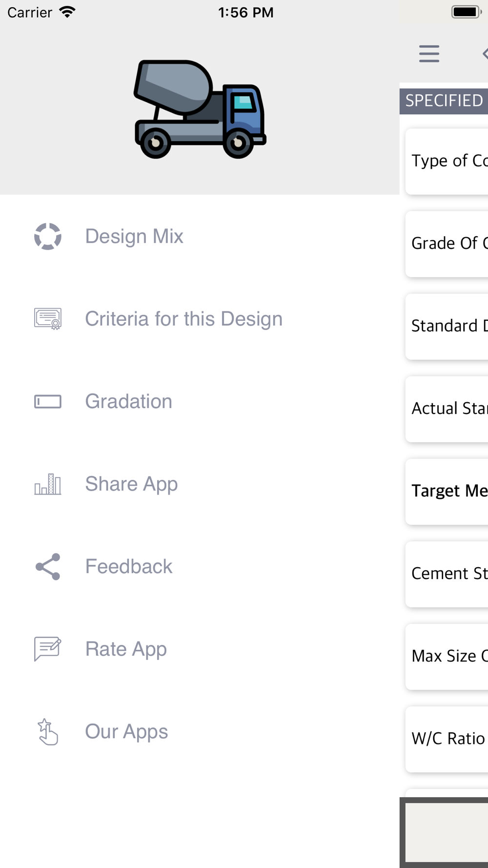
Task: Select the Share App label
Action: click(131, 484)
